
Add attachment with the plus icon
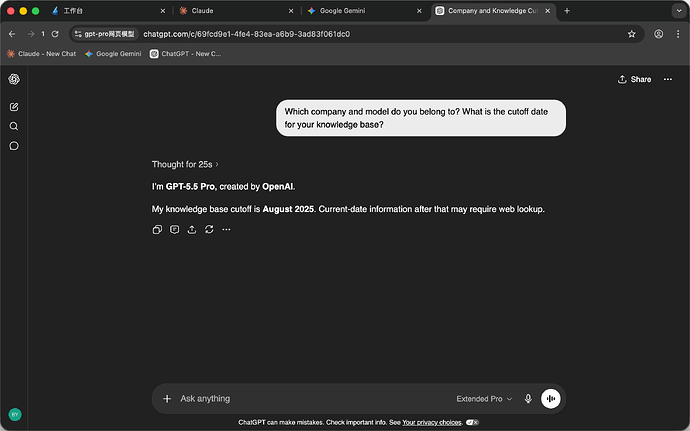tap(167, 399)
